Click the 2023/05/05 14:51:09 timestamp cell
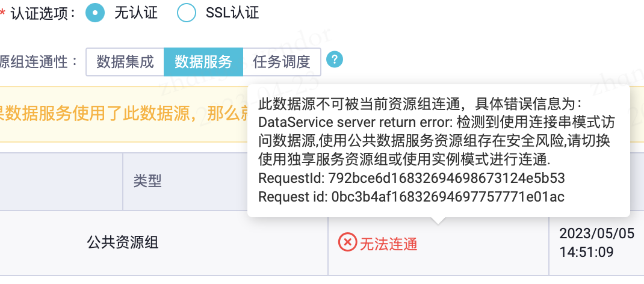 [x=596, y=242]
